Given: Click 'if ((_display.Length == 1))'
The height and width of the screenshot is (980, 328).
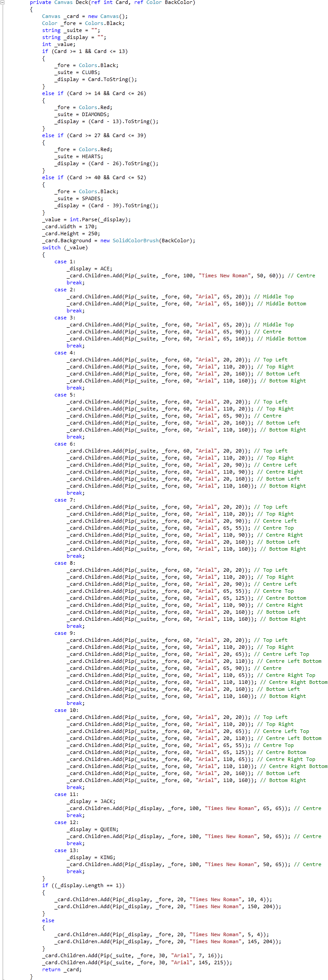Looking at the screenshot, I should [x=83, y=885].
